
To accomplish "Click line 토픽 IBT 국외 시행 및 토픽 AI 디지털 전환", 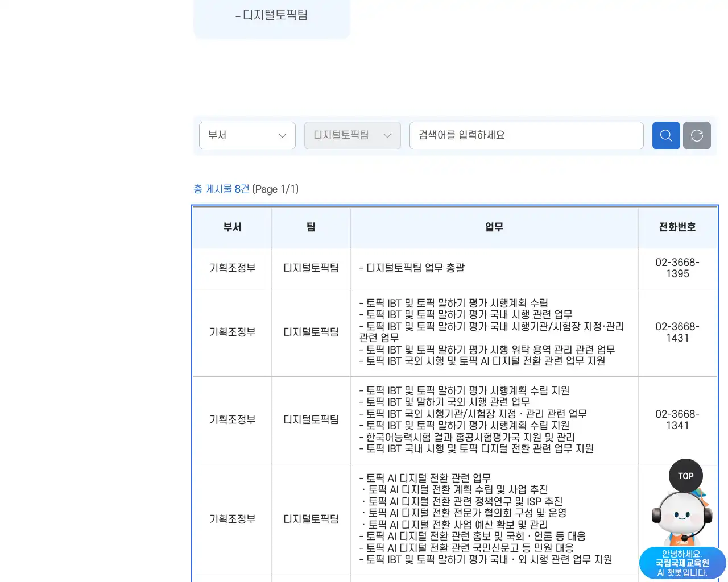I will tap(482, 361).
